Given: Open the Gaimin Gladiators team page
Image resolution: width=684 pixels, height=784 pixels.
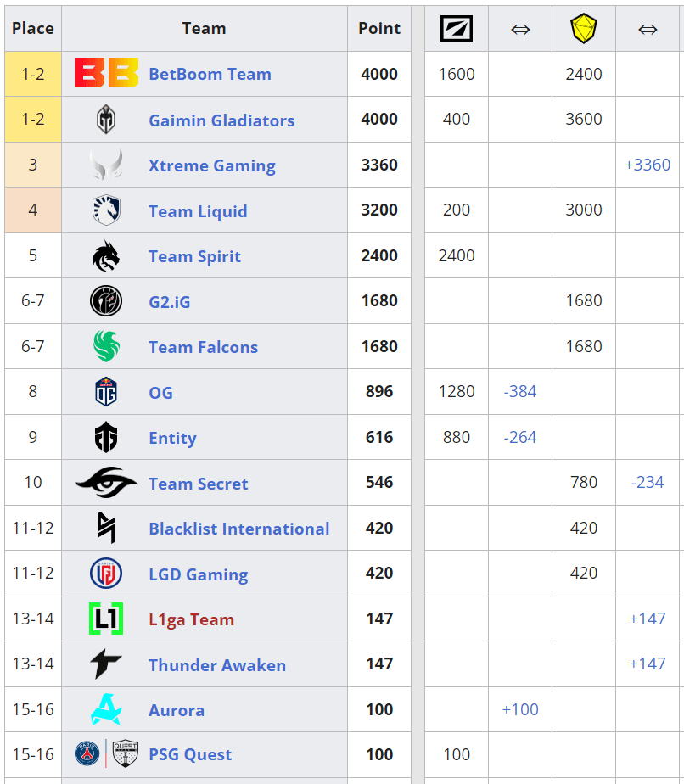Looking at the screenshot, I should tap(222, 119).
